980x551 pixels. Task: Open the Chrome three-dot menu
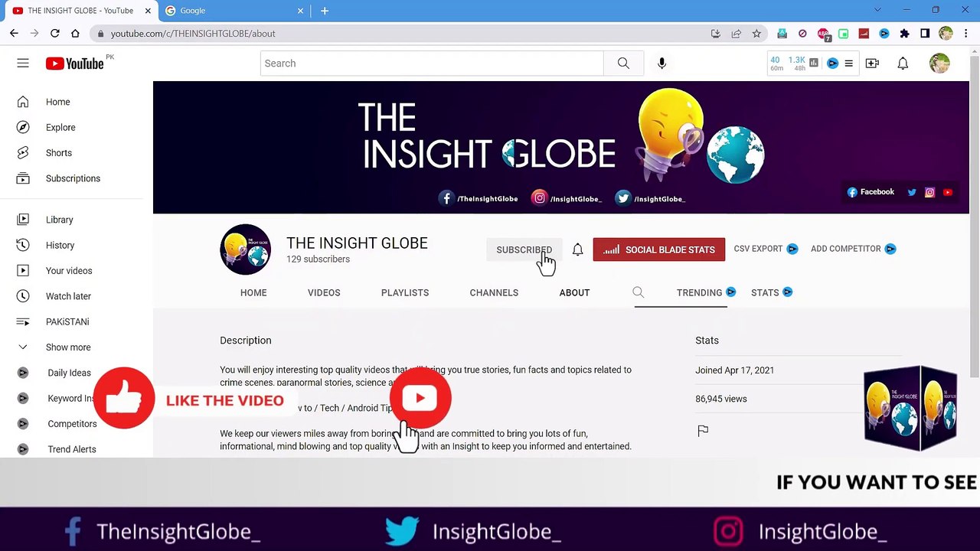pos(966,34)
